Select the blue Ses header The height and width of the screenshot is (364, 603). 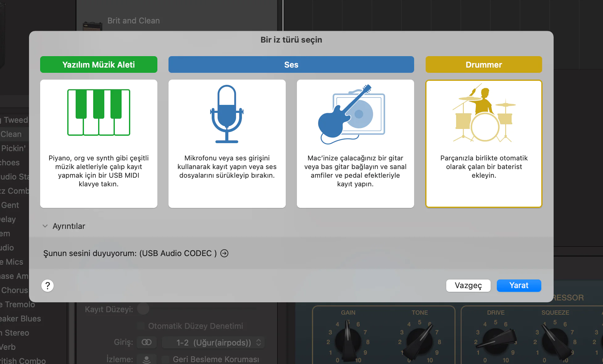click(291, 64)
